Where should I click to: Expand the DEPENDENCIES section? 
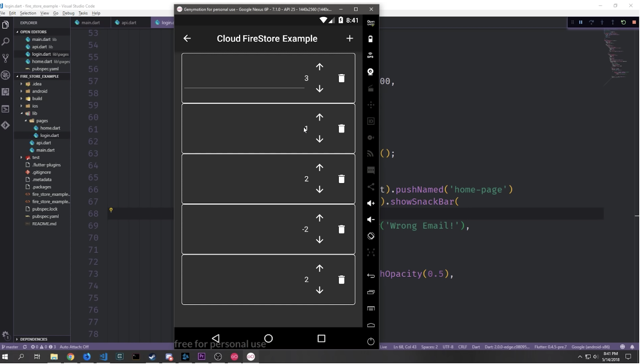(x=42, y=339)
